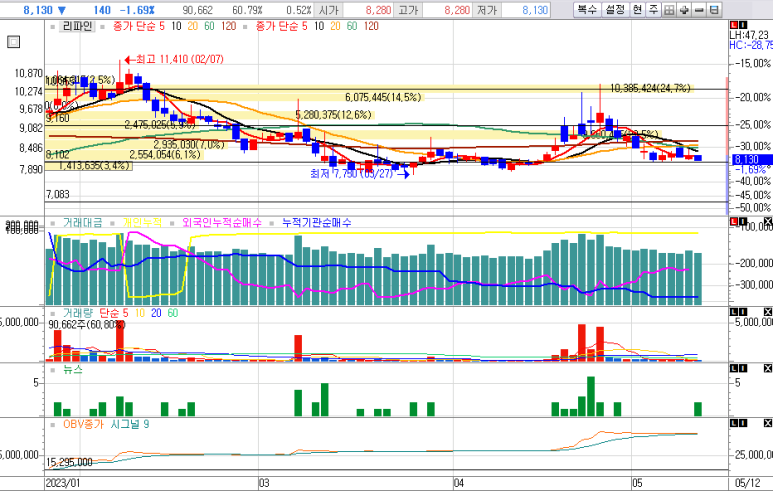Click the 2,554,054(6.1%) volume profile label
The height and width of the screenshot is (491, 773).
coord(165,155)
